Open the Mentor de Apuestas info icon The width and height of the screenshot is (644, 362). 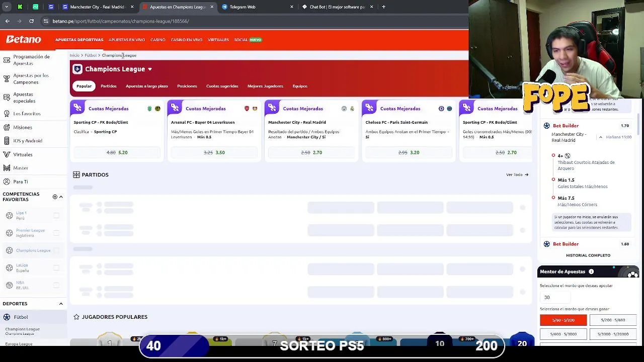point(591,271)
